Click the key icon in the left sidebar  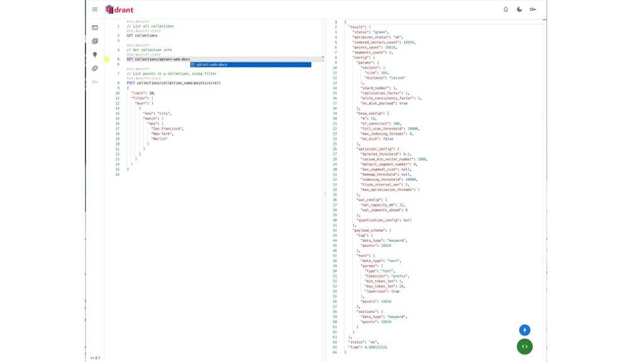tap(95, 82)
